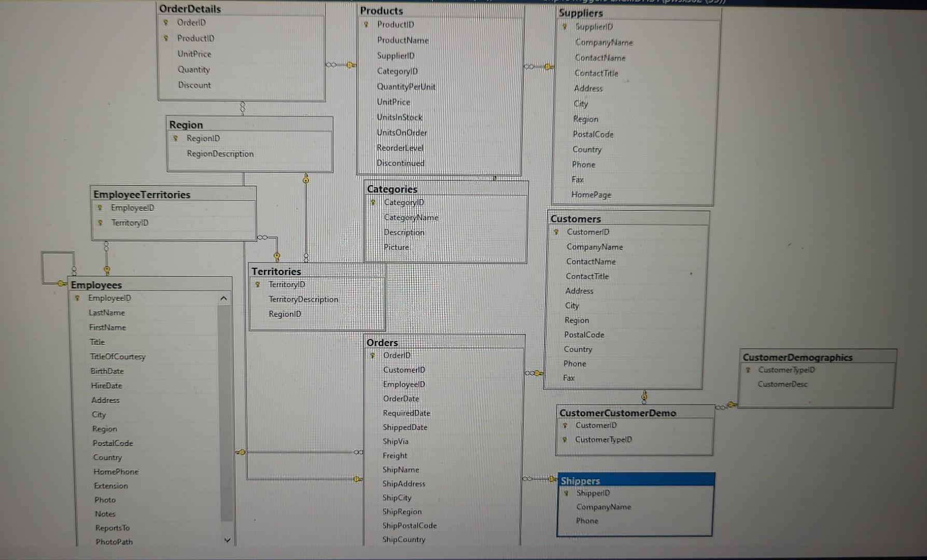Click the key icon beside CustomerID in Customers
Screen dimensions: 927x560
[555, 232]
